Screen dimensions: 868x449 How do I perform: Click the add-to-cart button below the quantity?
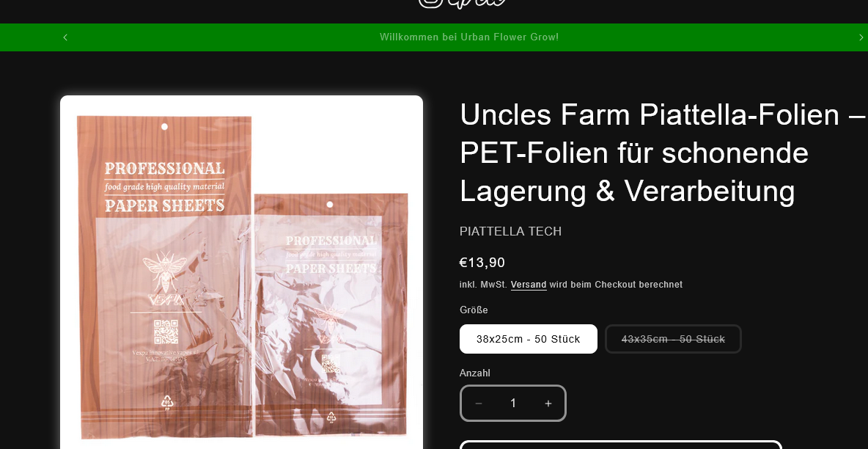[x=620, y=445]
